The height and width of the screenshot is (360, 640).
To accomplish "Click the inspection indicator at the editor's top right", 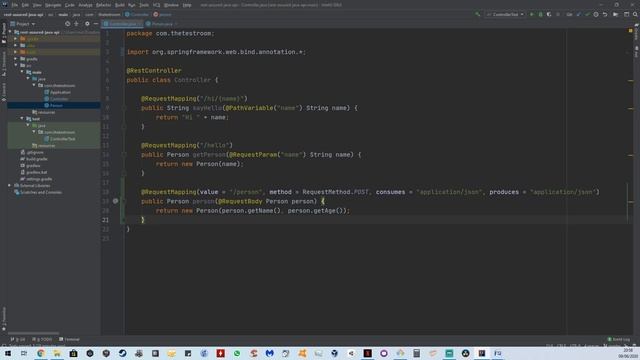I will tap(631, 31).
